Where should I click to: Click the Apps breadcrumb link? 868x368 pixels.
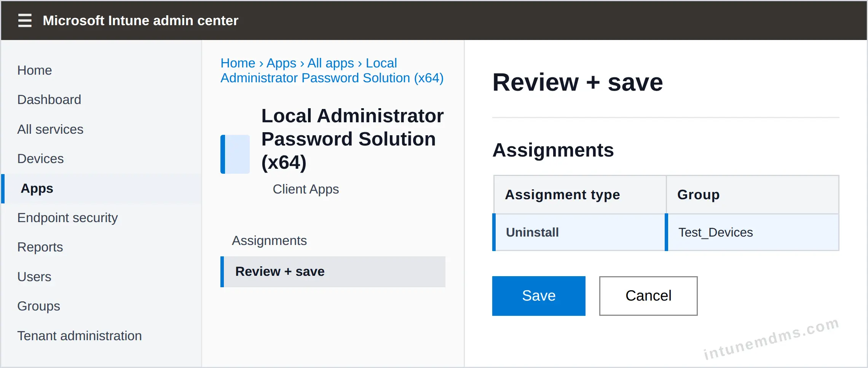(281, 63)
